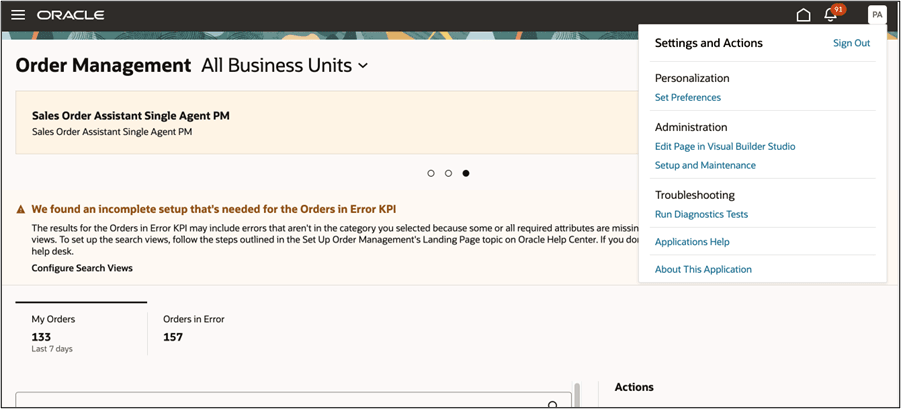
Task: Choose Edit Page in Visual Builder Studio
Action: tap(725, 146)
